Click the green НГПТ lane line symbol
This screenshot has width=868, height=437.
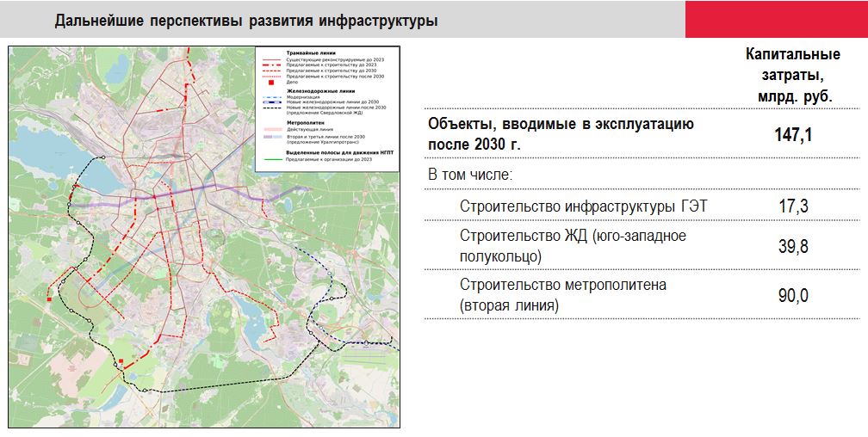click(274, 159)
